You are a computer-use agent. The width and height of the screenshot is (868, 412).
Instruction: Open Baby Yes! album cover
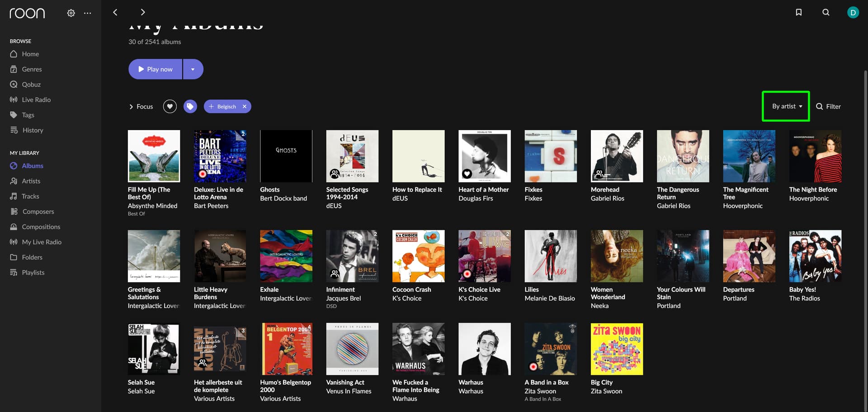(816, 256)
